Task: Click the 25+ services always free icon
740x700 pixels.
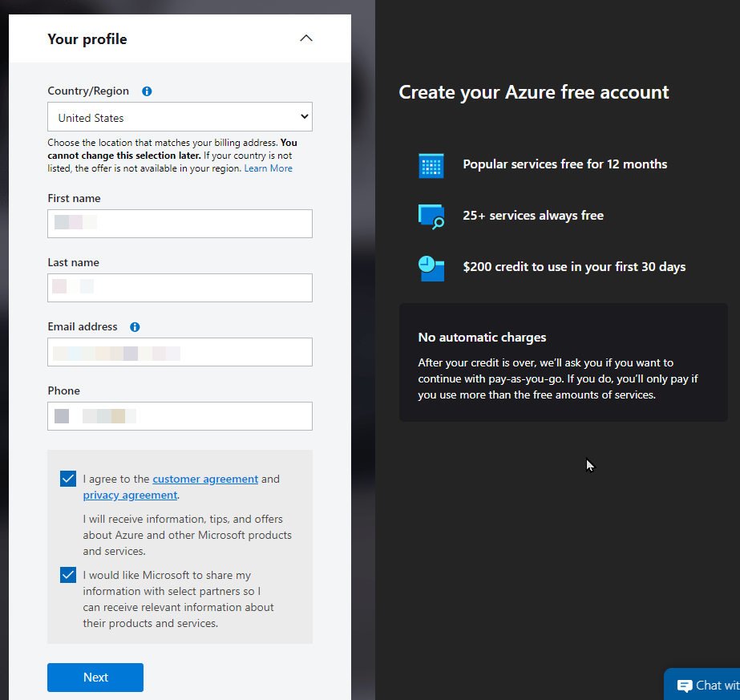Action: point(431,216)
